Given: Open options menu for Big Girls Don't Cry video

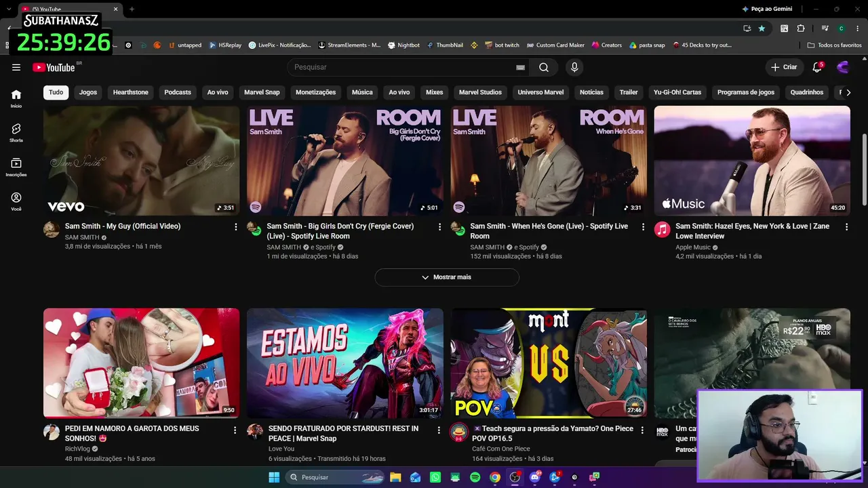Looking at the screenshot, I should click(439, 226).
